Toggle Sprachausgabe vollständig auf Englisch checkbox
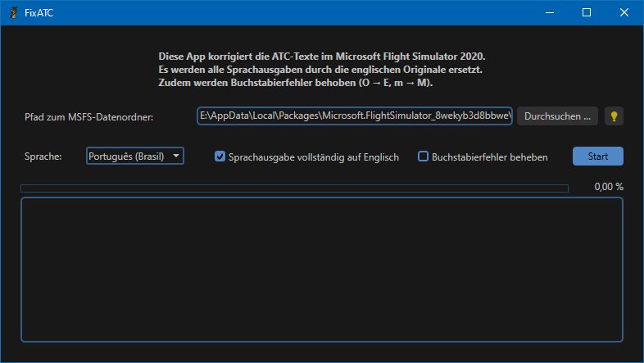 (220, 157)
